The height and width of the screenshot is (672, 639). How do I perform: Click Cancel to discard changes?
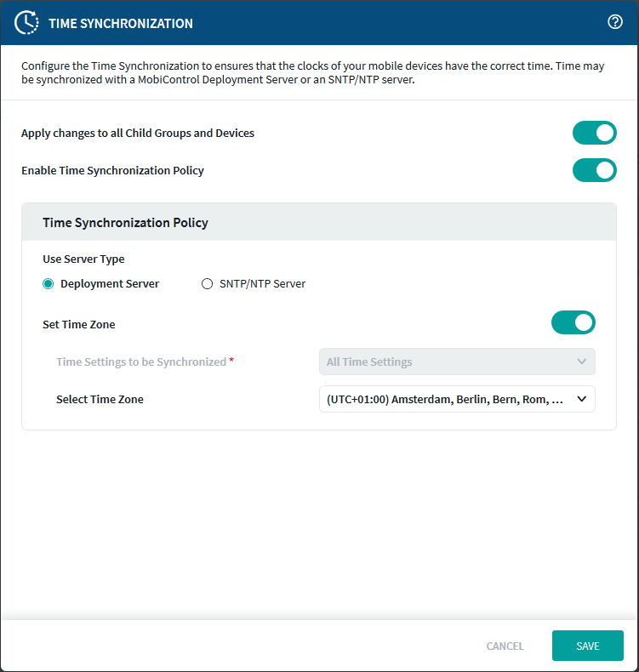(505, 646)
